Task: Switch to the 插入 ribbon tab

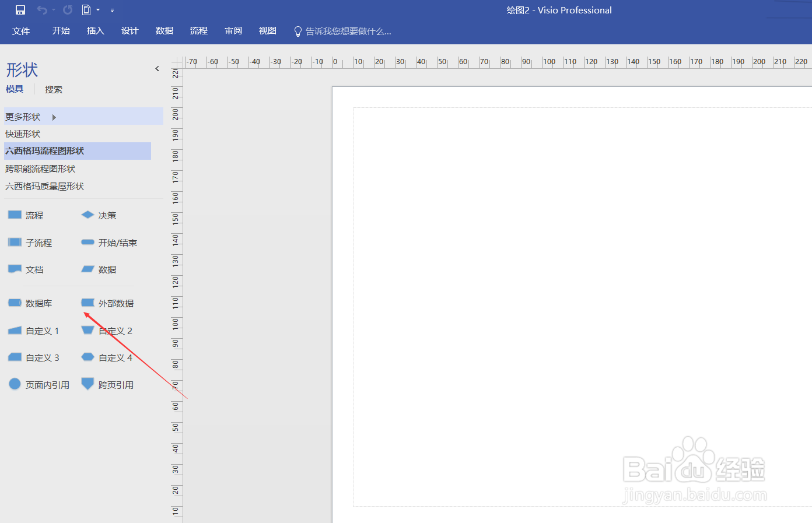Action: point(95,31)
